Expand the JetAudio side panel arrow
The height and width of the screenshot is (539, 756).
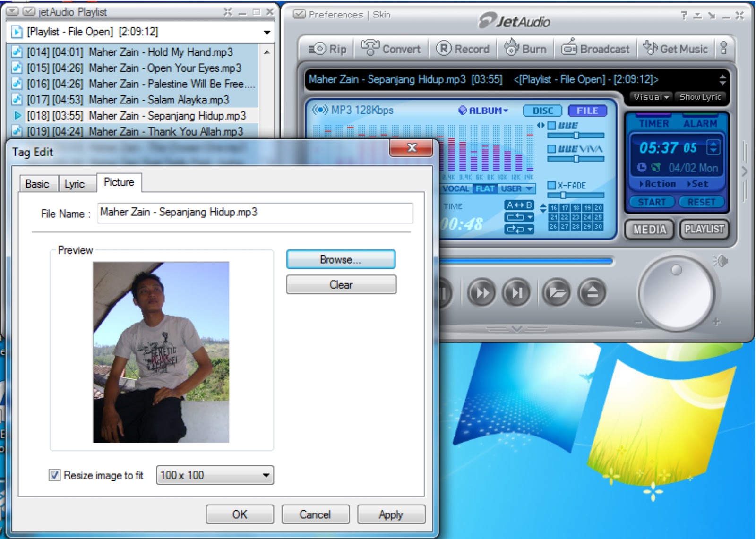745,171
